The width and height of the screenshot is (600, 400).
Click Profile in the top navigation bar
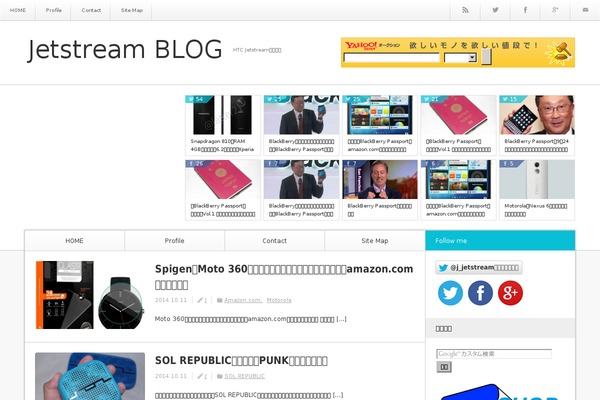pyautogui.click(x=54, y=10)
